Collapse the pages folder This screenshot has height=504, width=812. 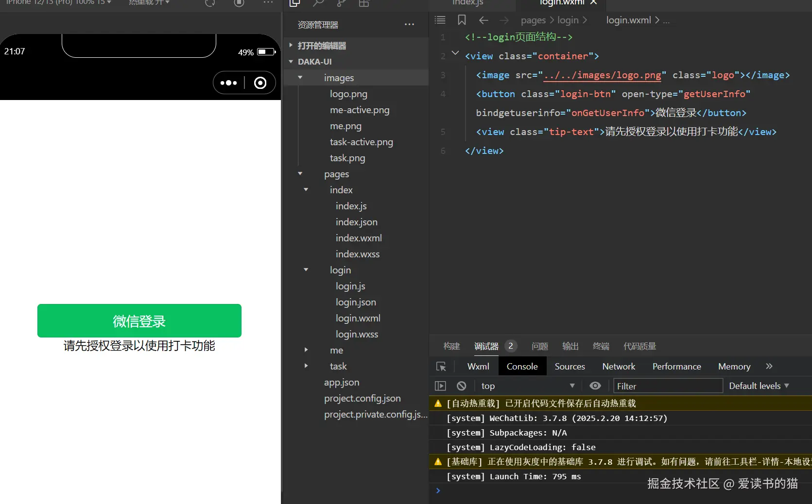pos(300,174)
